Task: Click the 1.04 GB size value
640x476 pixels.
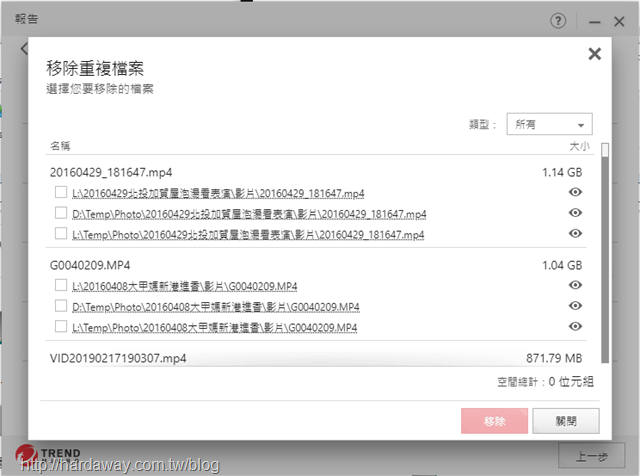Action: point(562,265)
